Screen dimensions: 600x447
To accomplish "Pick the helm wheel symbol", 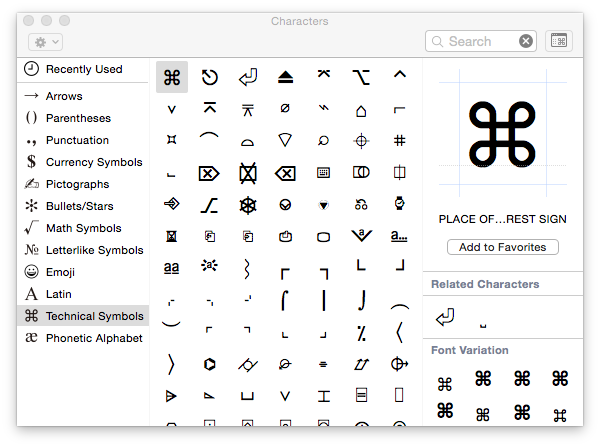I will click(248, 205).
